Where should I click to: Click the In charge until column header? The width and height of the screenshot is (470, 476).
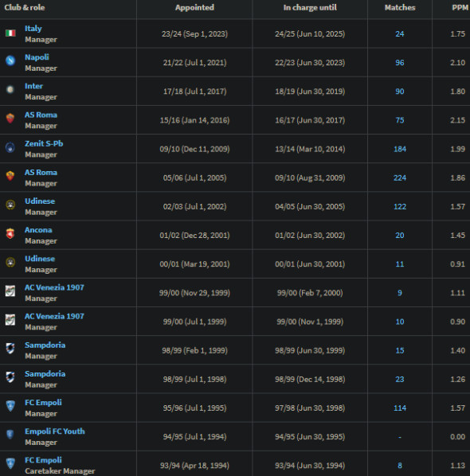[x=310, y=7]
